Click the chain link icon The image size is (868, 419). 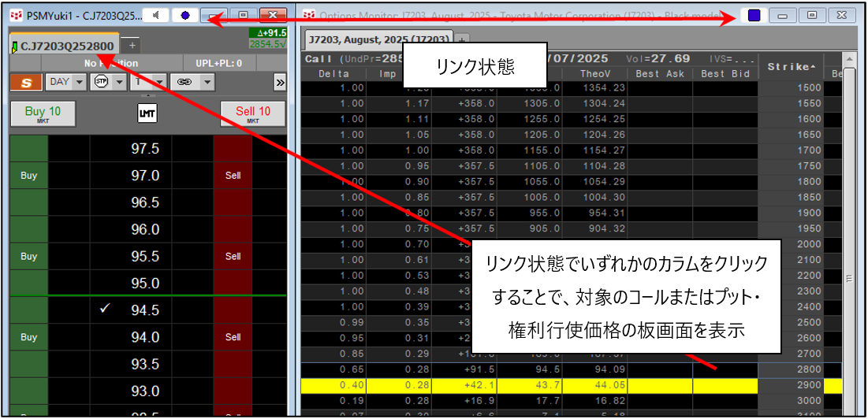pos(184,82)
